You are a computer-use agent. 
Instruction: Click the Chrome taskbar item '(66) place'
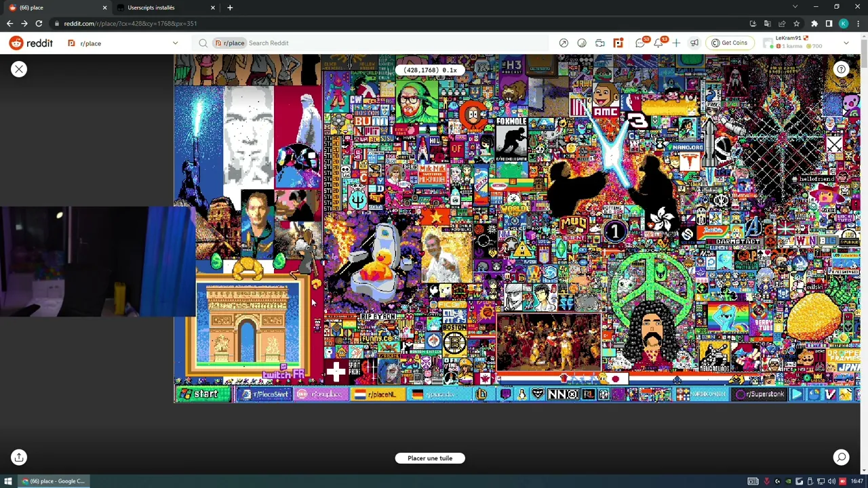pos(53,481)
